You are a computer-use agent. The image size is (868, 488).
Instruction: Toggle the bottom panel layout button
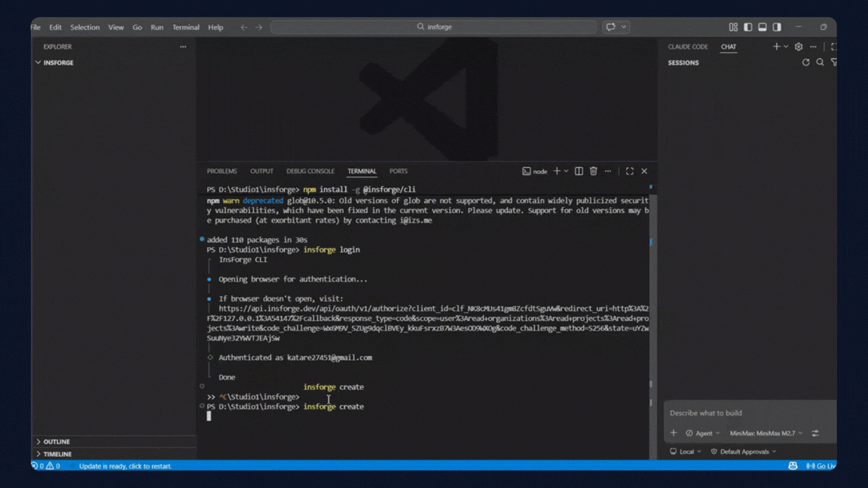pos(763,27)
